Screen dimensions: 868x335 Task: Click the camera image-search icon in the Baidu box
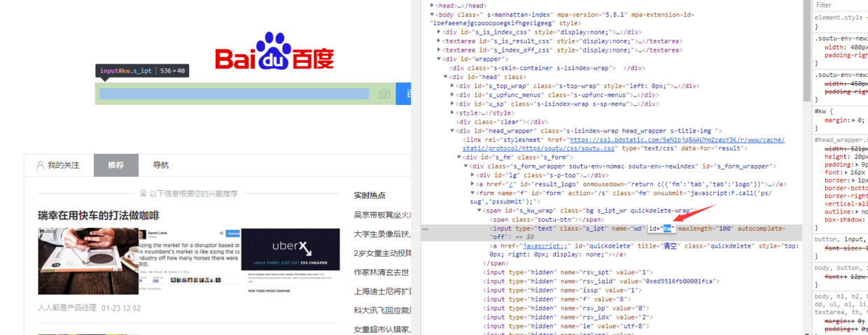coord(384,94)
